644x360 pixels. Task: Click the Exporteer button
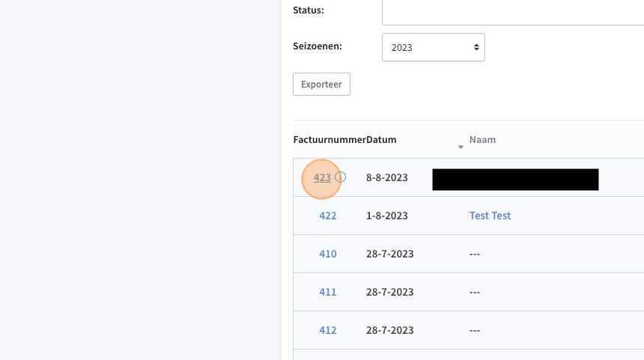[321, 84]
